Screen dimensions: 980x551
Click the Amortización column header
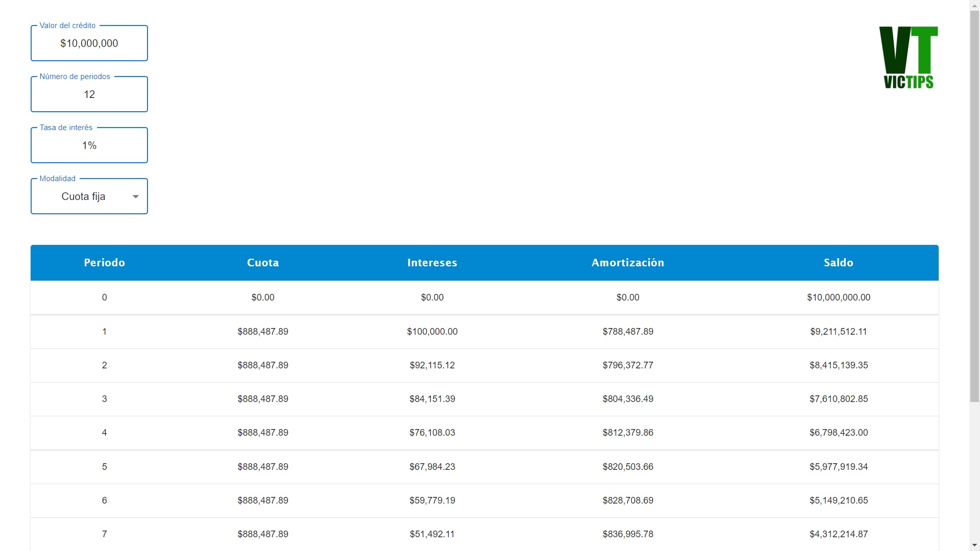pyautogui.click(x=628, y=263)
